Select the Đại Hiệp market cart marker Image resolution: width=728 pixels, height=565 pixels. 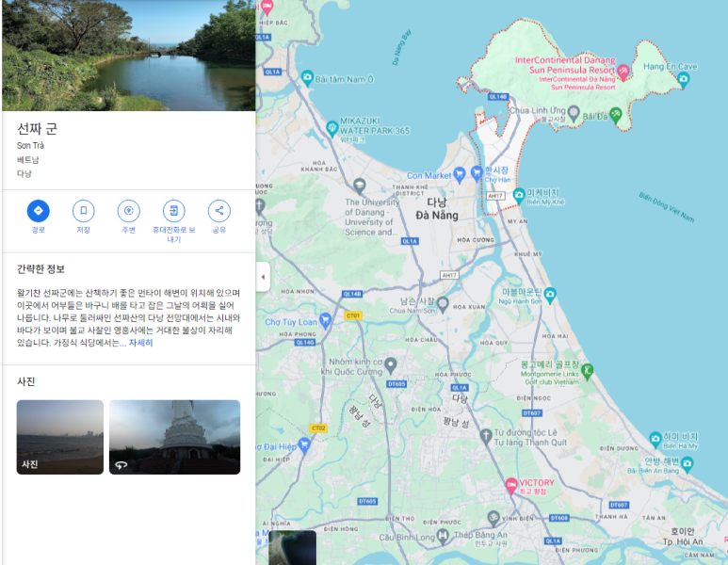click(x=304, y=445)
